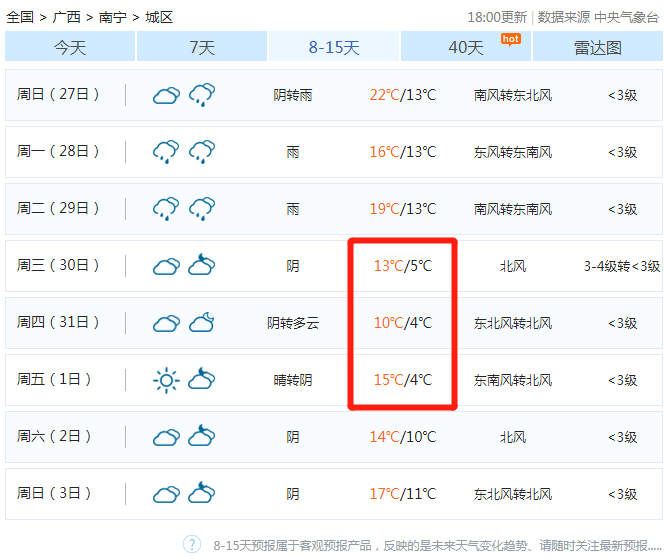This screenshot has width=664, height=559.
Task: Select the 周一（28日）date label
Action: pyautogui.click(x=58, y=151)
